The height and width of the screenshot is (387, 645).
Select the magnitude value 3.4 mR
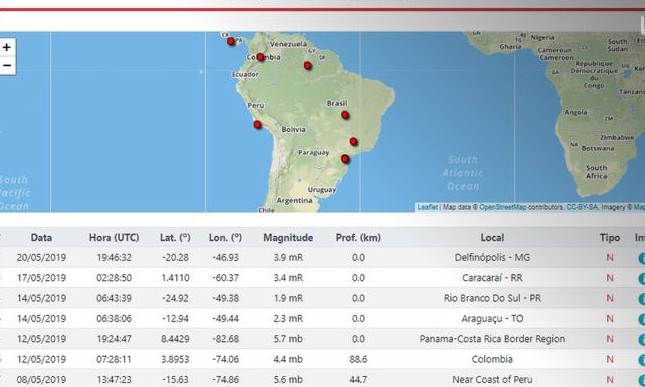tap(288, 278)
